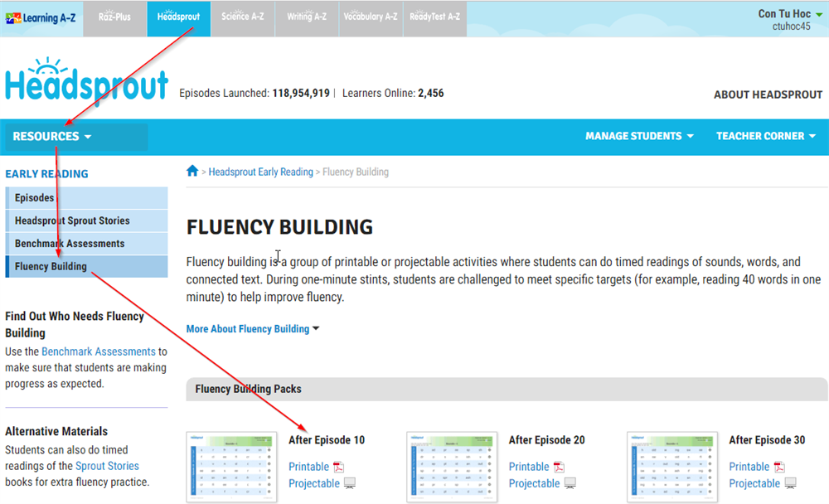Switch to the ReadyTest A-Z tab
Screen dimensions: 829x504
click(434, 18)
